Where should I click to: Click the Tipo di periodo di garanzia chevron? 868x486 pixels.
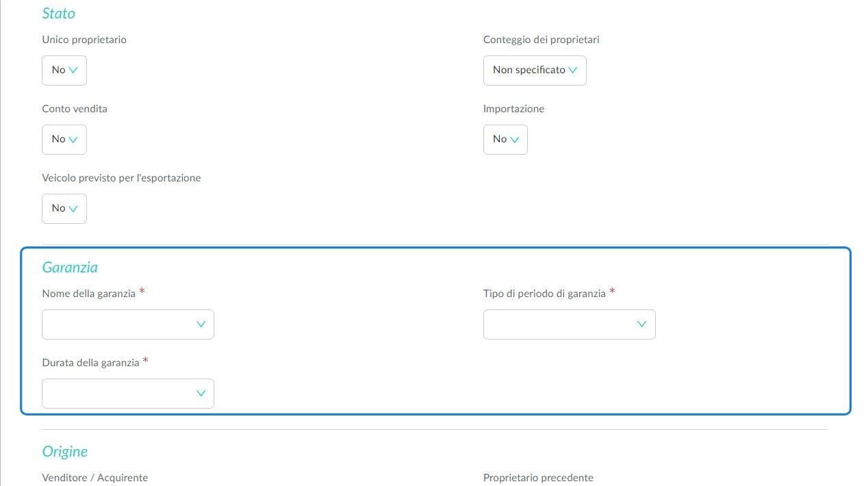point(641,324)
